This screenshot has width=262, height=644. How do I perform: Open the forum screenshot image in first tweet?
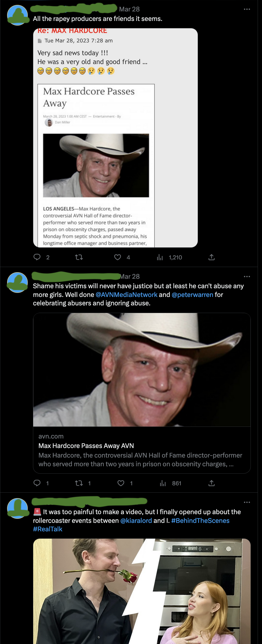115,138
